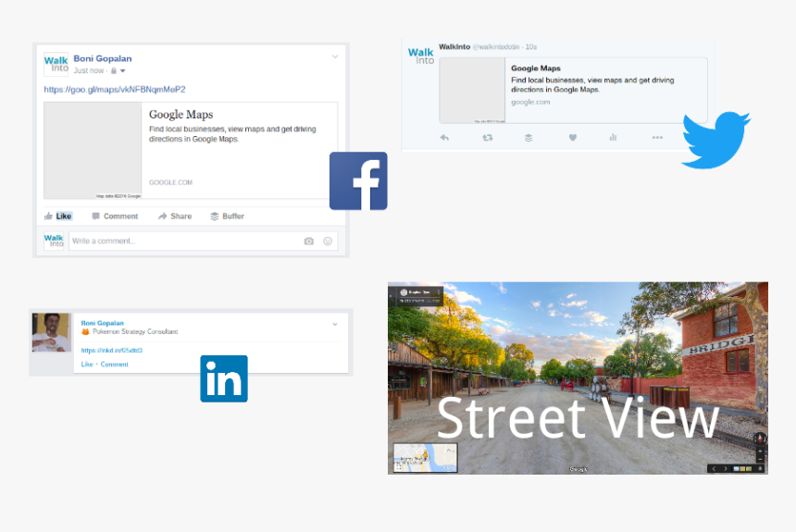Click google.com in the Twitter card
This screenshot has width=796, height=532.
(x=530, y=102)
